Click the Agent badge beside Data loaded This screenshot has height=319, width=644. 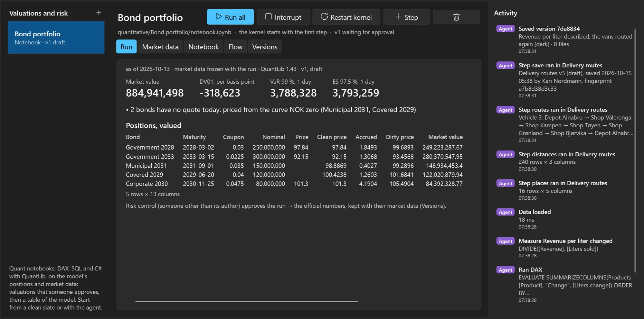pyautogui.click(x=506, y=212)
